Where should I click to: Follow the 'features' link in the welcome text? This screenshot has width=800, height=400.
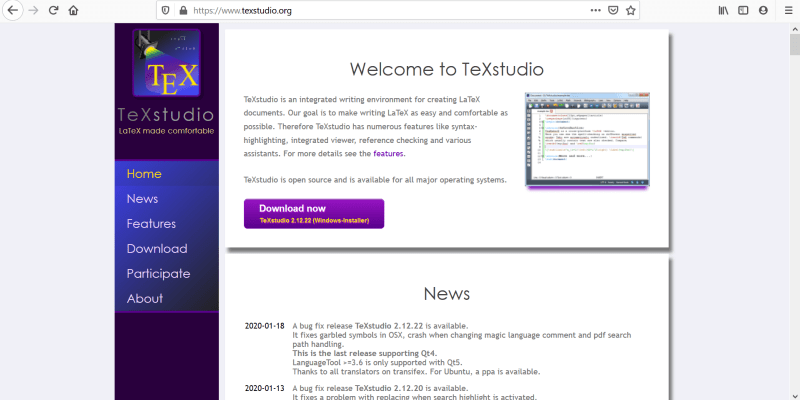pos(389,154)
